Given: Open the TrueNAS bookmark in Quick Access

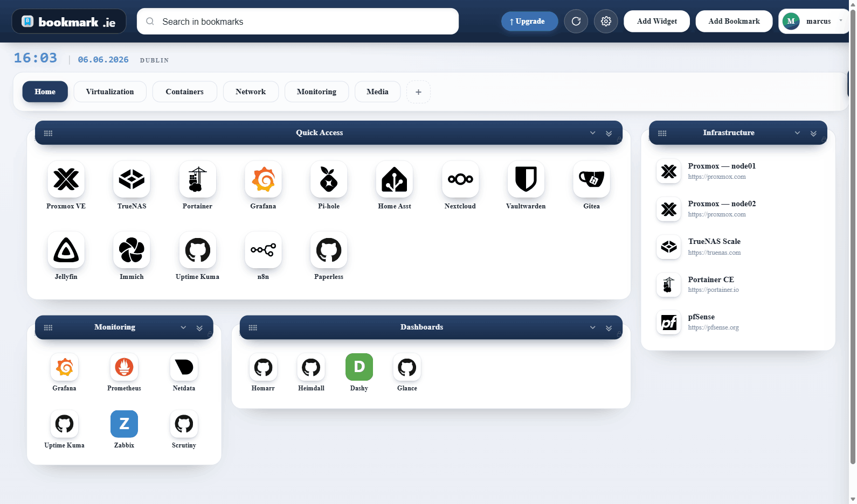Looking at the screenshot, I should (x=132, y=179).
